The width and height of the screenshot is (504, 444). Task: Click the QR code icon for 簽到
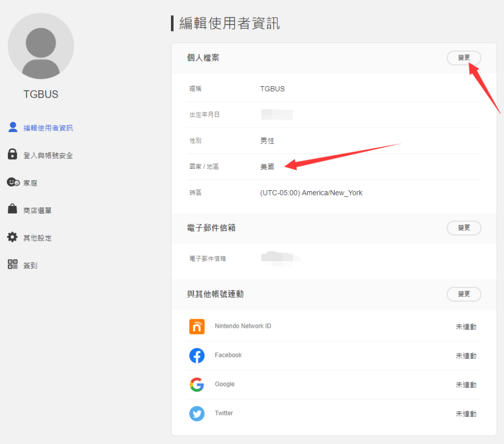pyautogui.click(x=13, y=264)
